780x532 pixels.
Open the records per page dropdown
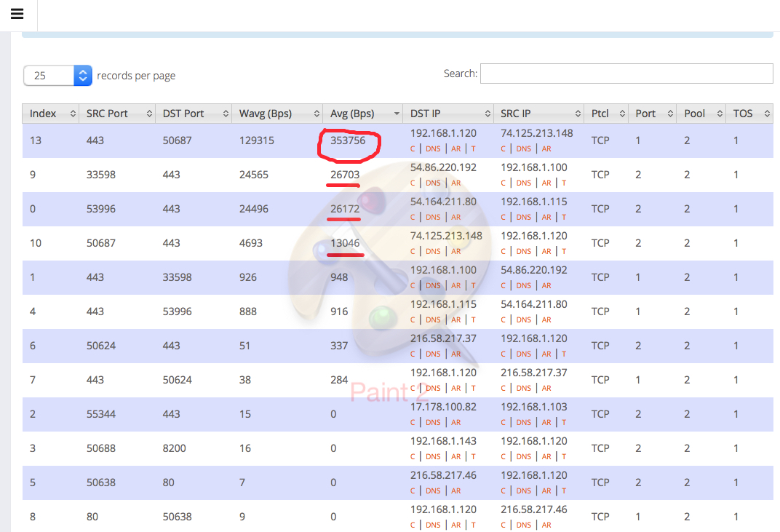click(57, 76)
